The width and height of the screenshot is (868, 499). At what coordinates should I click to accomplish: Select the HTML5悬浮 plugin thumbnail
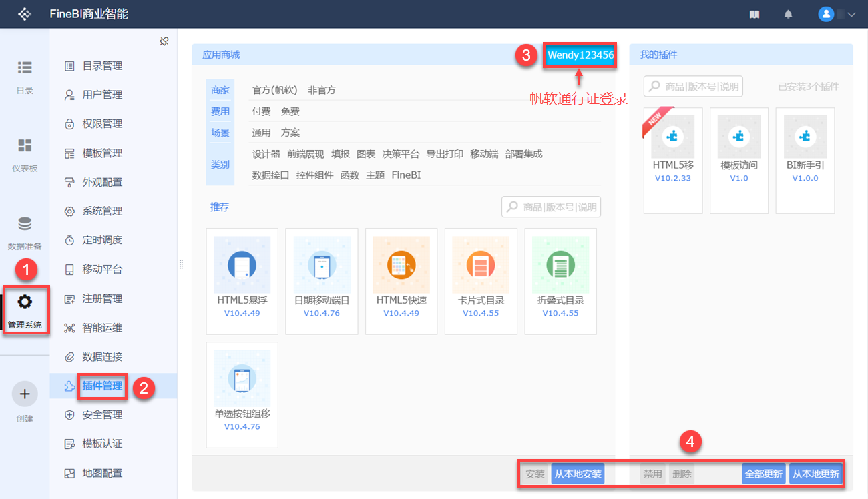(242, 265)
